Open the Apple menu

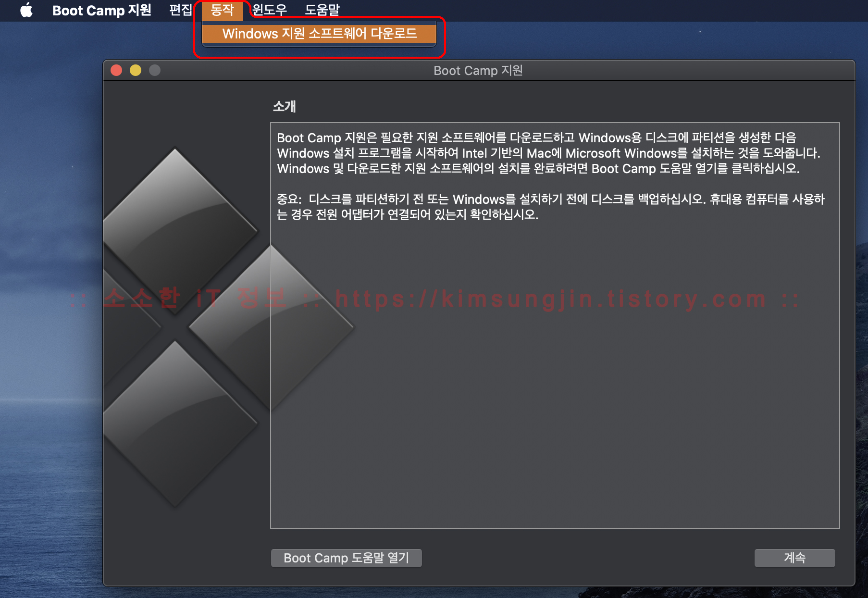pyautogui.click(x=27, y=10)
